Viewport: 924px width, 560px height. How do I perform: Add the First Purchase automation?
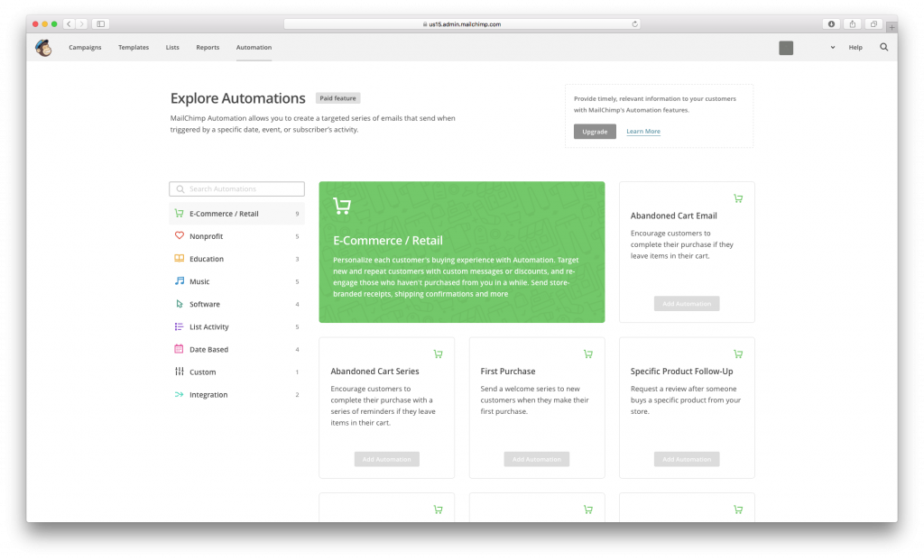point(536,459)
